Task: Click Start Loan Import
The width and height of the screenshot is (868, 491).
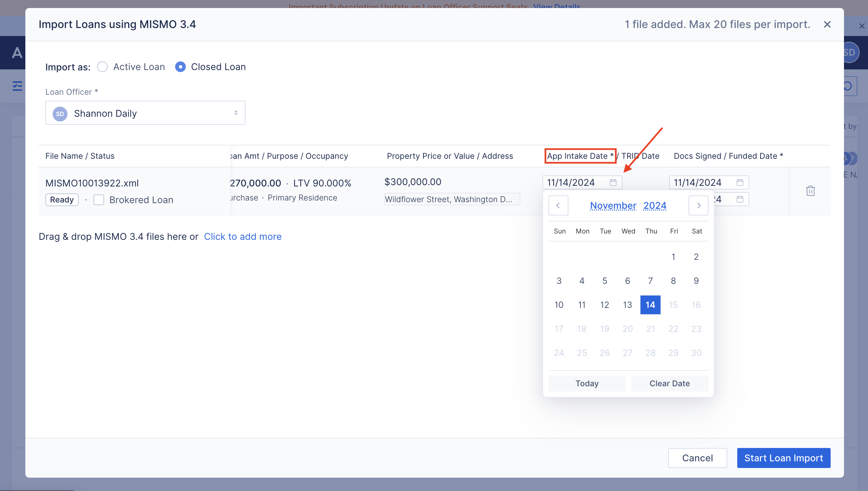Action: pos(783,458)
